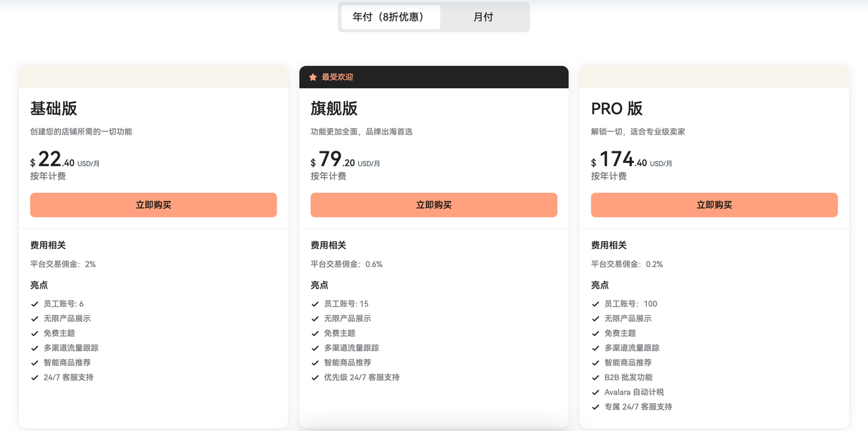
Task: Expand the 费用相关 section of PRO 版
Action: 609,245
